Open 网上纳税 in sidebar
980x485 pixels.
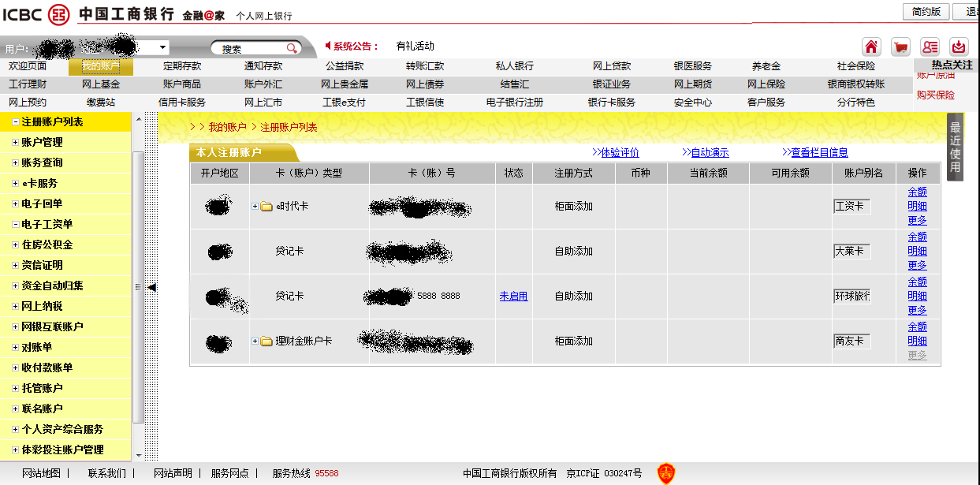point(43,306)
